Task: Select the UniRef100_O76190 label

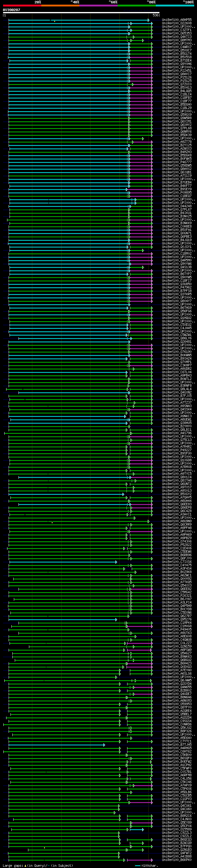Action: (x=177, y=352)
